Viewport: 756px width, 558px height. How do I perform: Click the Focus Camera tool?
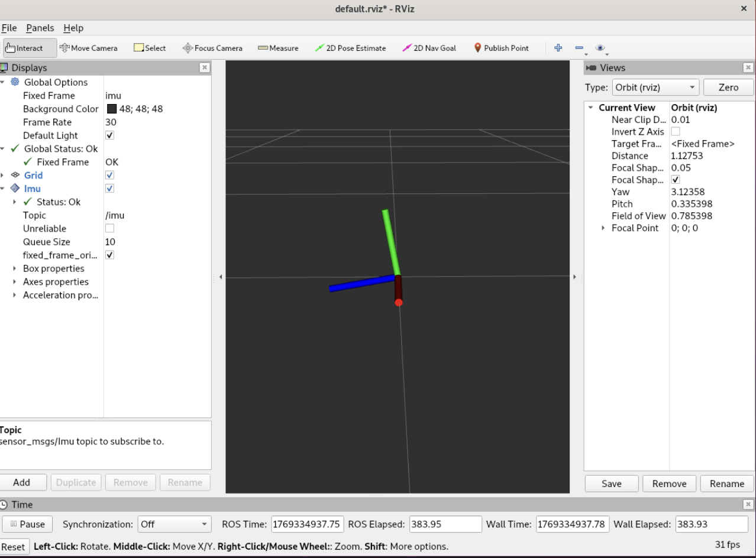pos(212,48)
